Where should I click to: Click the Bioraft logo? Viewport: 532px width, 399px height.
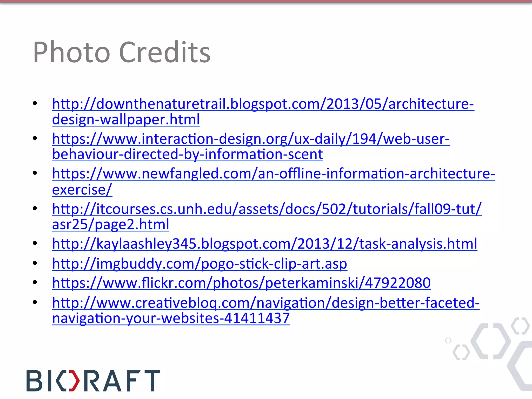click(93, 381)
